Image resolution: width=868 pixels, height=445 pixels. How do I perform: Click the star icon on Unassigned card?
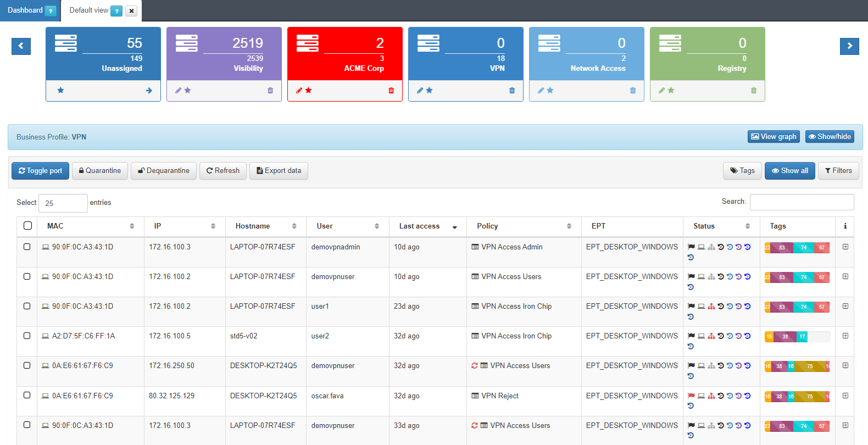(61, 90)
